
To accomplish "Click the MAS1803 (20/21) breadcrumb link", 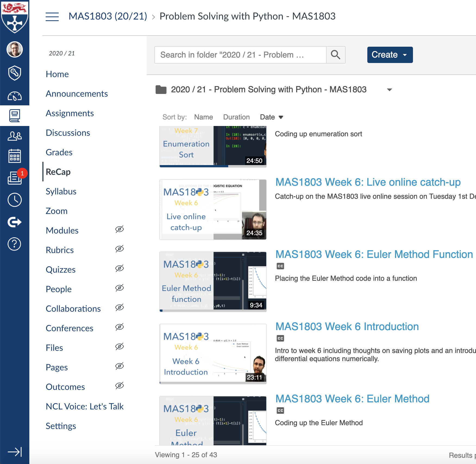I will point(108,16).
